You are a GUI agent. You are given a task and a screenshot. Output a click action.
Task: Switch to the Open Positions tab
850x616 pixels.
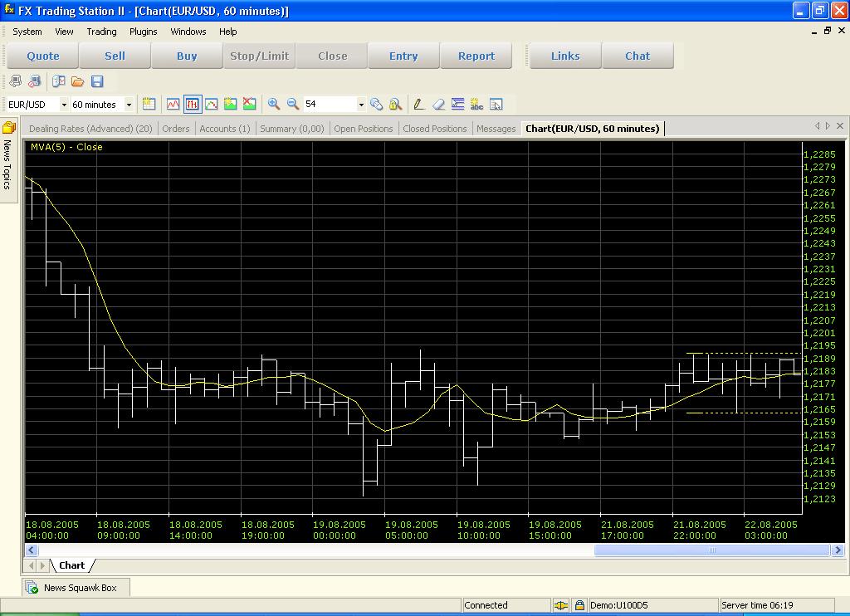click(363, 129)
